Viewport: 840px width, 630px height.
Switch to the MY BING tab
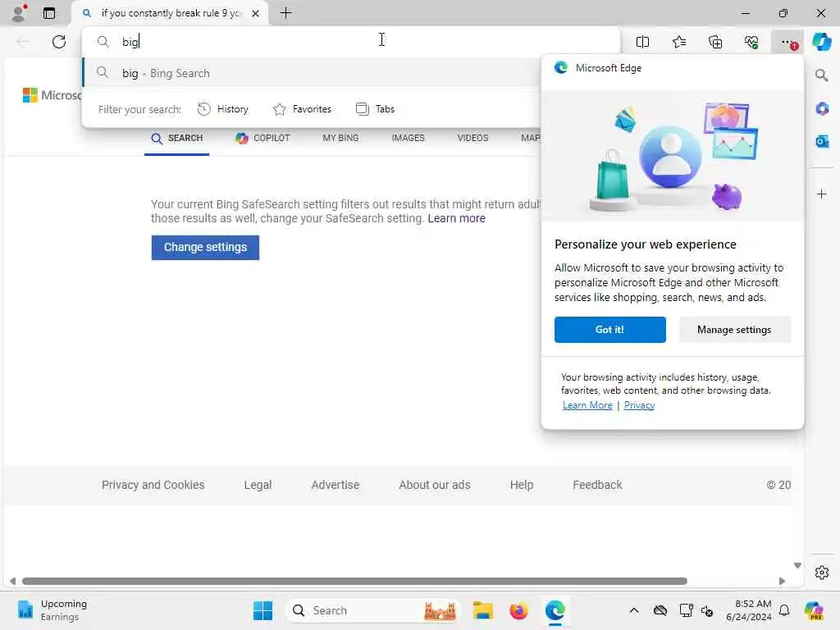(x=340, y=138)
